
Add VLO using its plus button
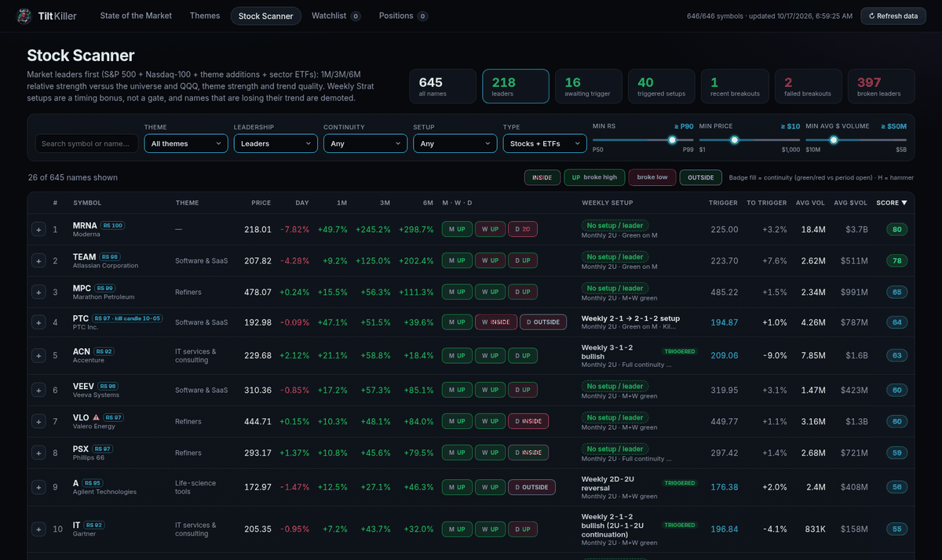point(38,421)
